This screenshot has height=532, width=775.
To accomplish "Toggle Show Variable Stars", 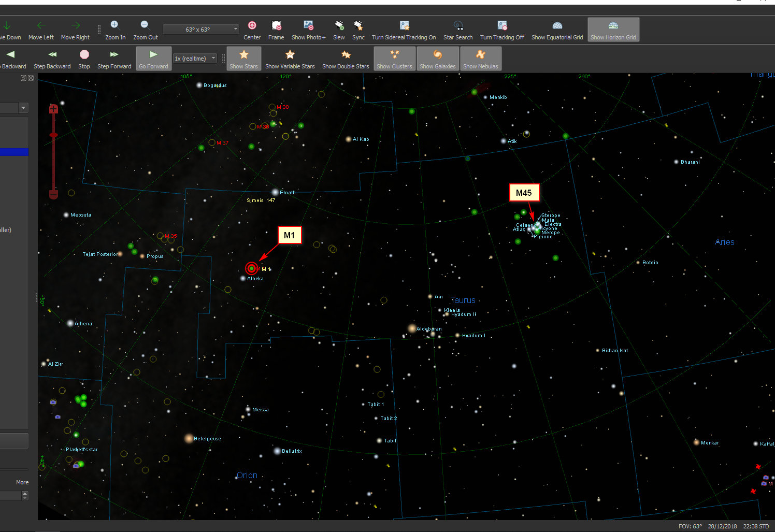I will click(x=290, y=59).
